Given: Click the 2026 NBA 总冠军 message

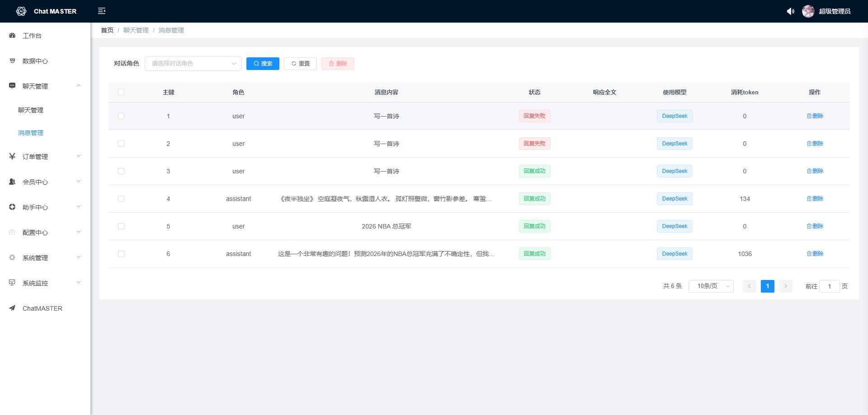Looking at the screenshot, I should [x=386, y=226].
